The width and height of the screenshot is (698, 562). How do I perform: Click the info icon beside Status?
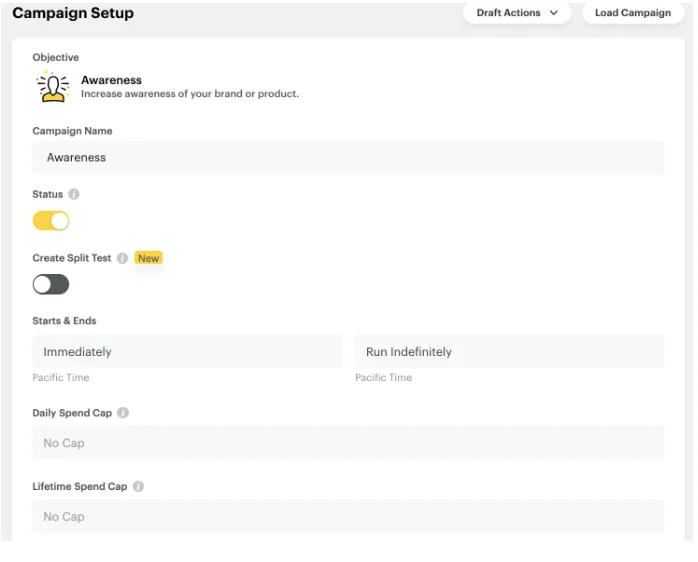(x=74, y=195)
